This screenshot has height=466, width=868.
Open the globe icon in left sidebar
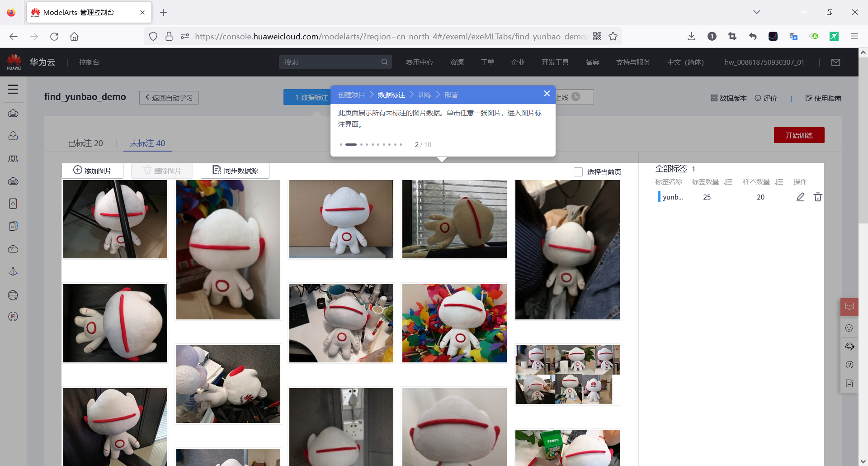[13, 295]
